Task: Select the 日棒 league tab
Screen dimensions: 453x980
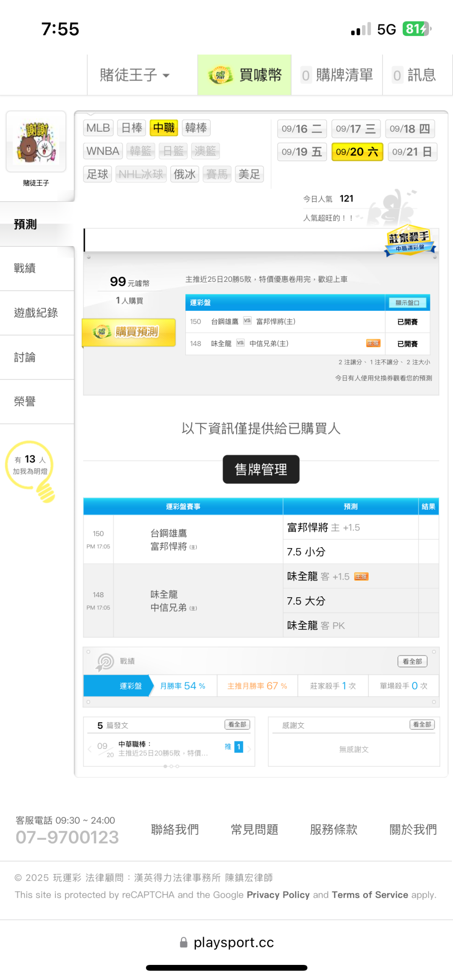Action: (x=132, y=128)
